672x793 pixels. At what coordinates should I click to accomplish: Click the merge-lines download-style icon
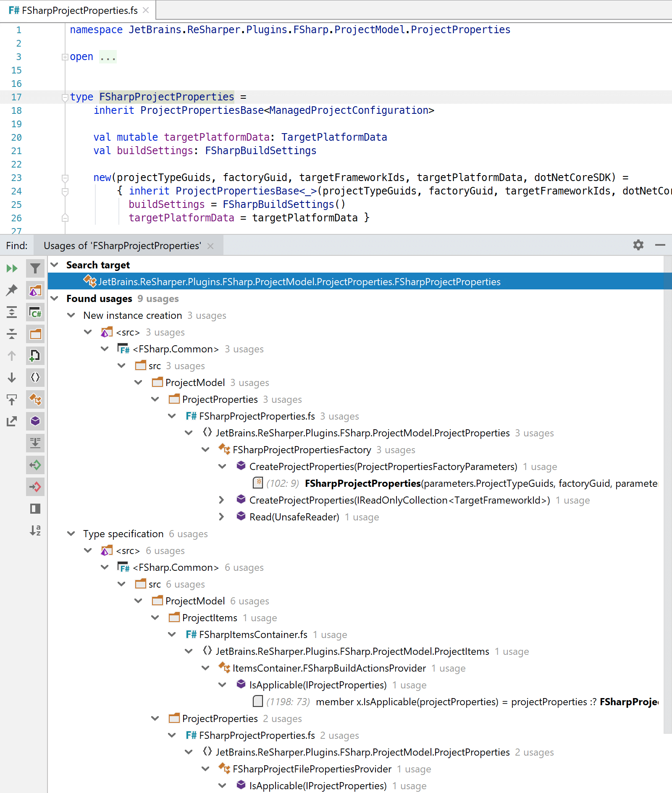click(35, 443)
